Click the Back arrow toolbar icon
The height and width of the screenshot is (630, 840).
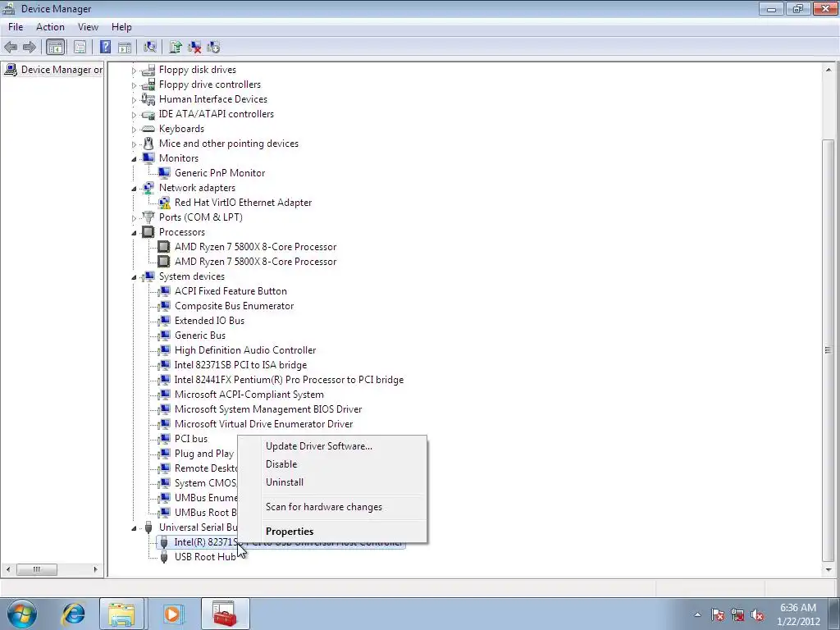11,47
